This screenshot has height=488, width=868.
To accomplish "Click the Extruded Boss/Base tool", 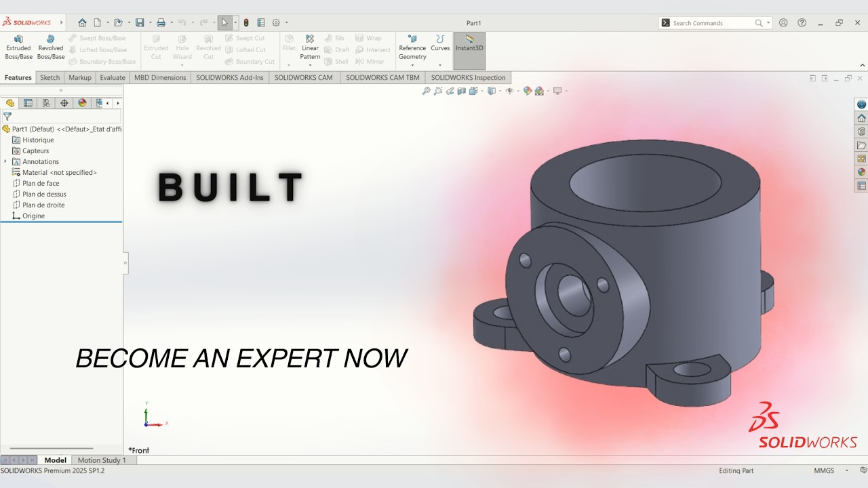I will (x=18, y=47).
